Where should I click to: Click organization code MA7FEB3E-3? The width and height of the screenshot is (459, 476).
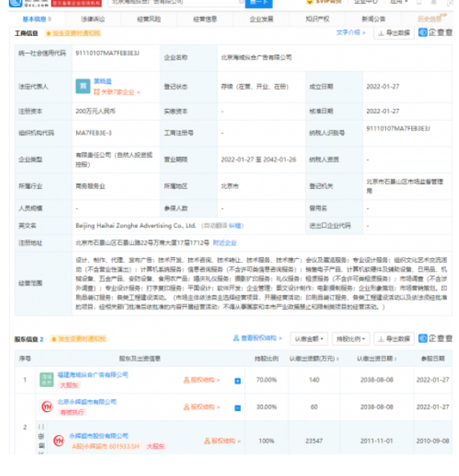click(94, 133)
